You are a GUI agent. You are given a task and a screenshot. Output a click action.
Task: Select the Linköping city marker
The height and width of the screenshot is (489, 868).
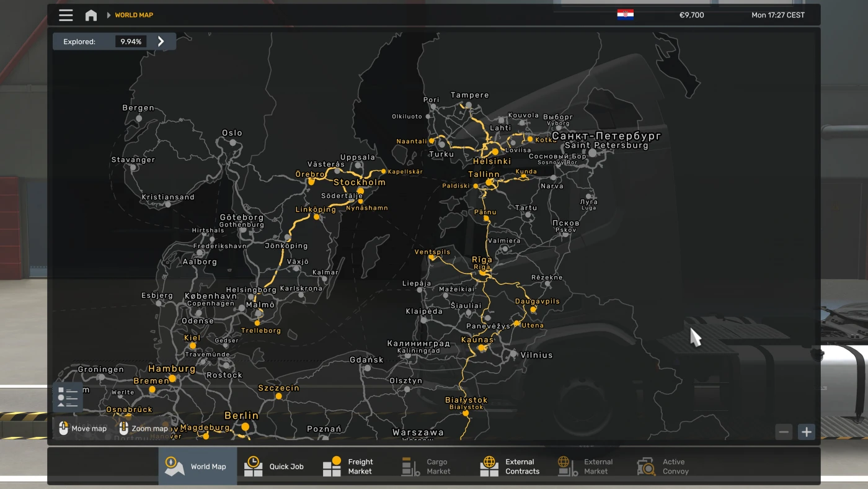pos(317,217)
